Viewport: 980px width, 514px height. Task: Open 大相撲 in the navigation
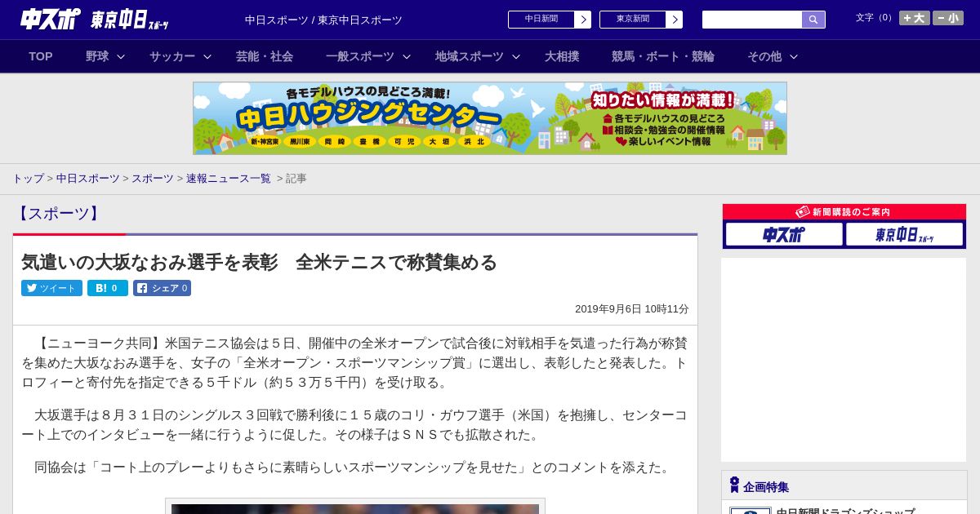click(562, 56)
